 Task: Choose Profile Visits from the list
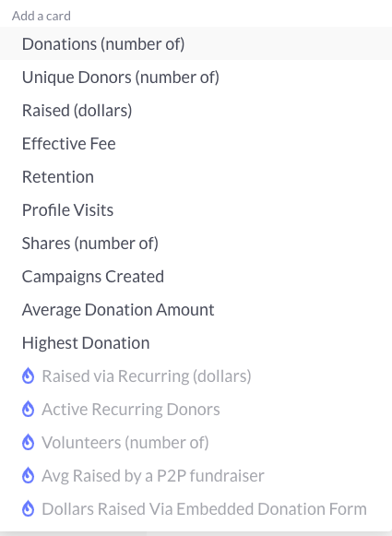coord(196,209)
